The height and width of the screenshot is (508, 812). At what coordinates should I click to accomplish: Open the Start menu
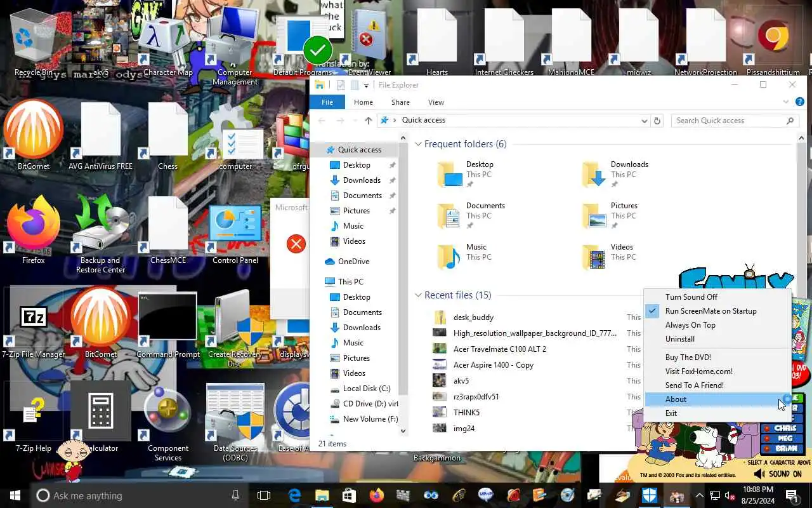(15, 495)
